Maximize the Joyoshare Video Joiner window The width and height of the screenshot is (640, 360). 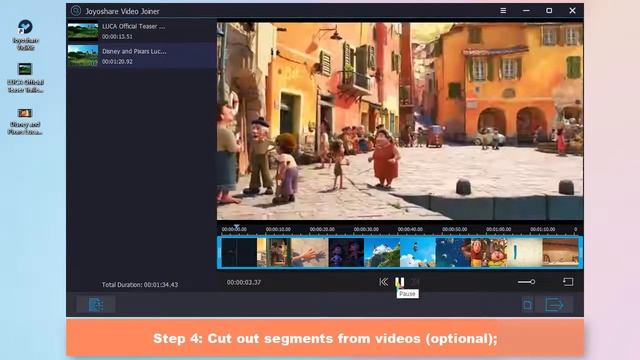549,11
